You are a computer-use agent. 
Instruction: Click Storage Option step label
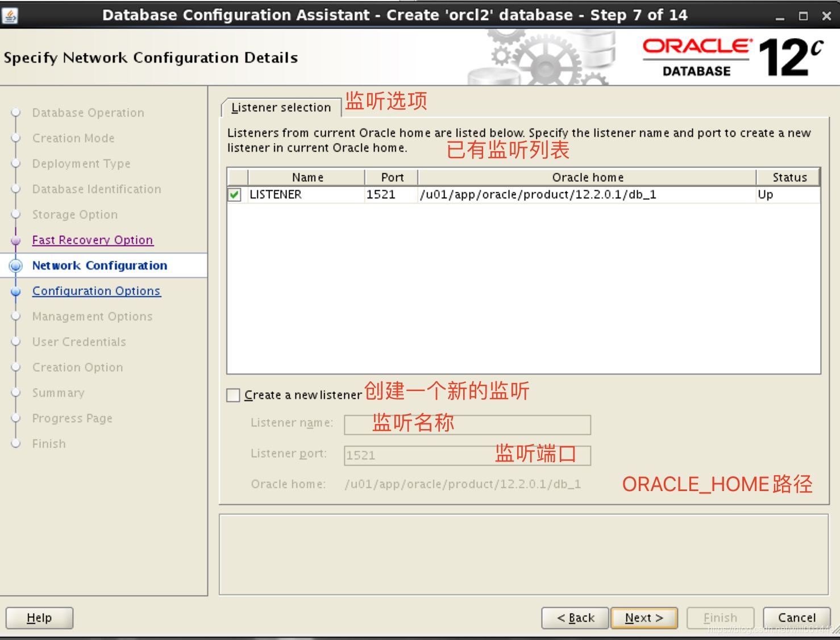point(75,215)
